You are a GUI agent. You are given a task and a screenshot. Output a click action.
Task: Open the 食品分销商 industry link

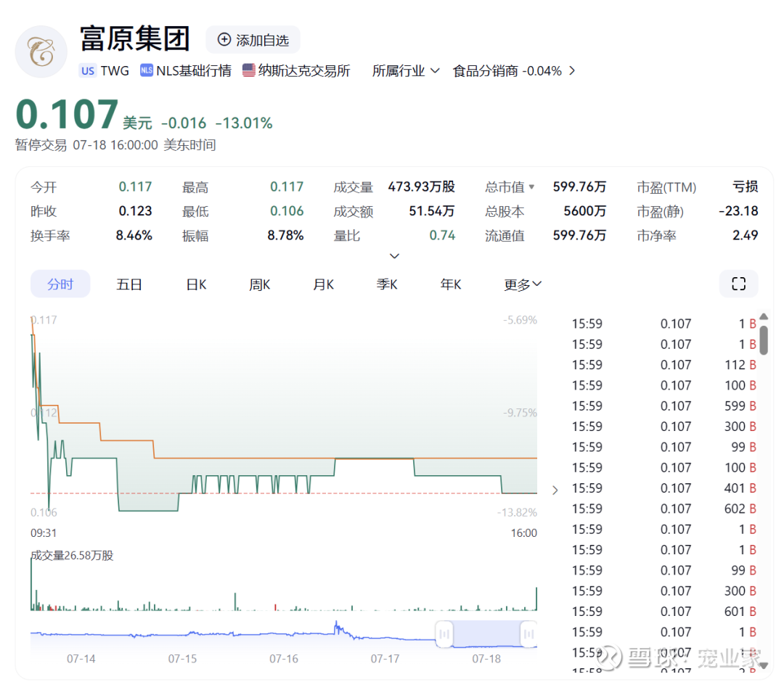coord(507,70)
